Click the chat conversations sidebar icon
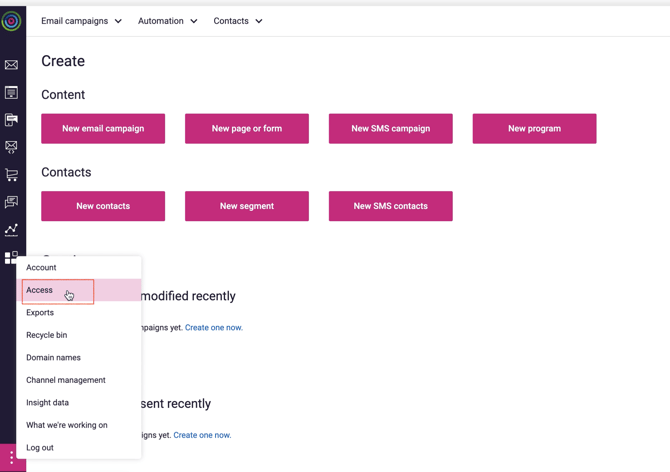Screen dimensions: 670x472 12,202
